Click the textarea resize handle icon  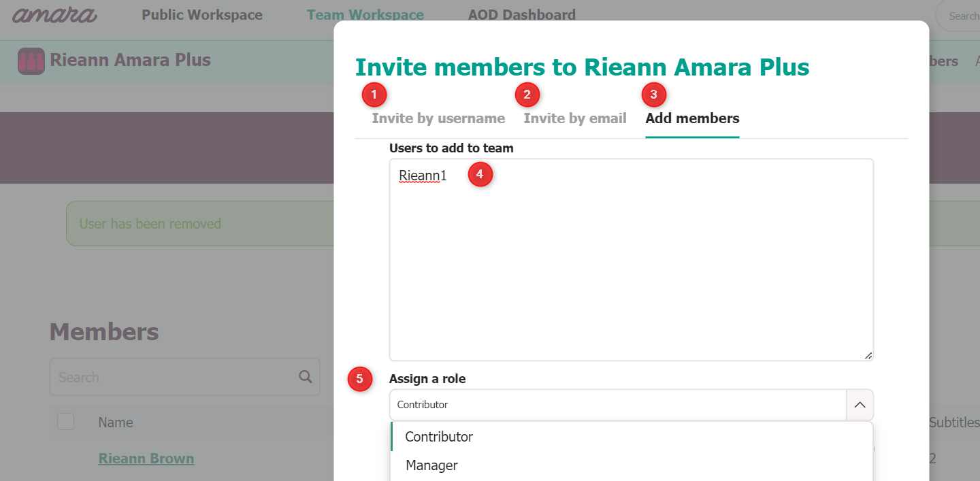coord(868,355)
